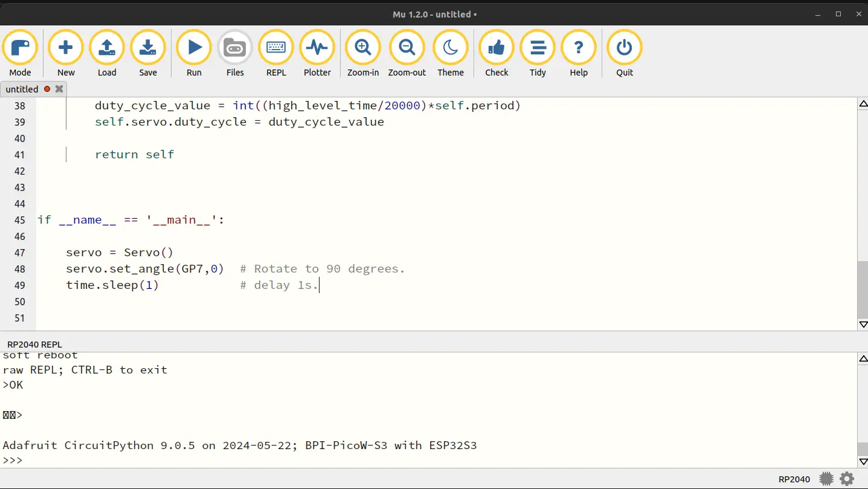Image resolution: width=868 pixels, height=489 pixels.
Task: Zoom out the editor text
Action: click(x=407, y=54)
